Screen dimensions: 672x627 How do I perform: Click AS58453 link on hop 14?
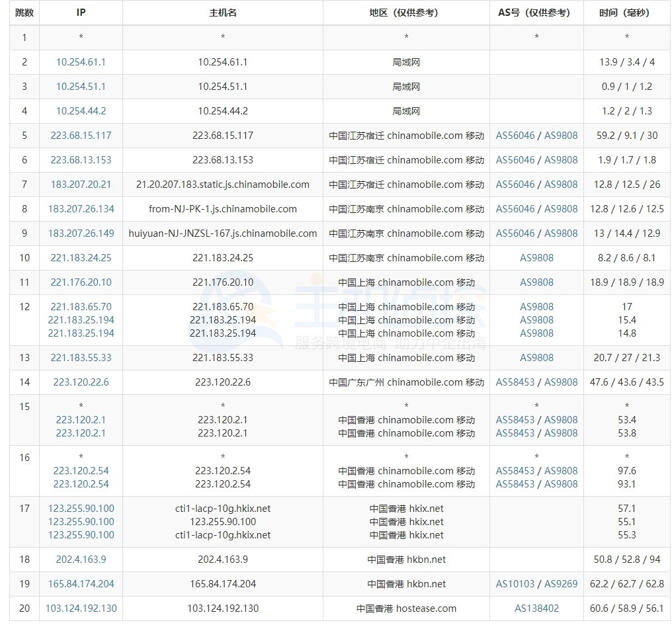(516, 382)
